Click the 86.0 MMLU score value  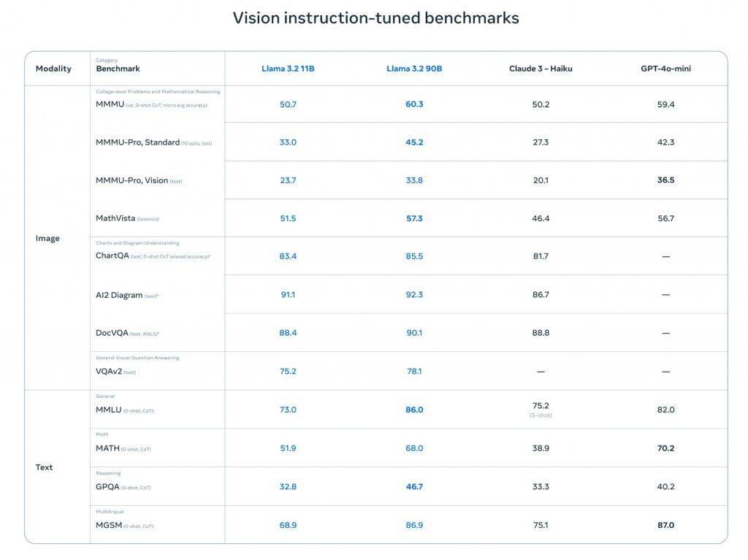tap(414, 410)
